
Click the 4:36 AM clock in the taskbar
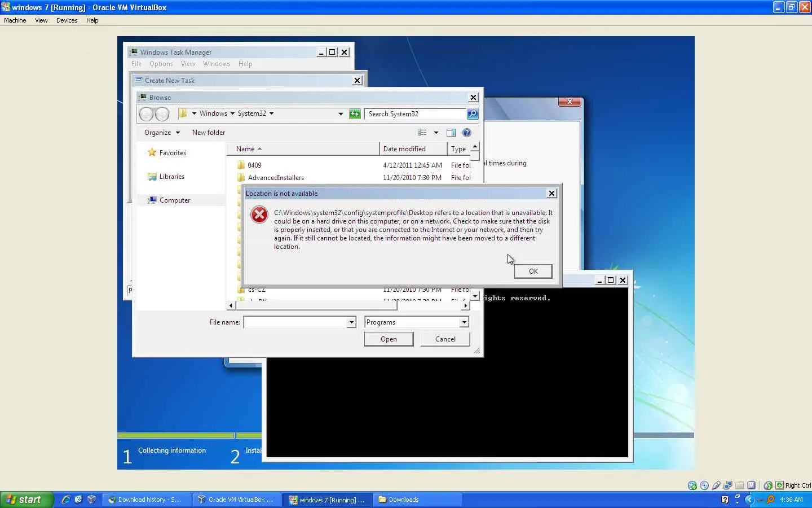tap(791, 500)
